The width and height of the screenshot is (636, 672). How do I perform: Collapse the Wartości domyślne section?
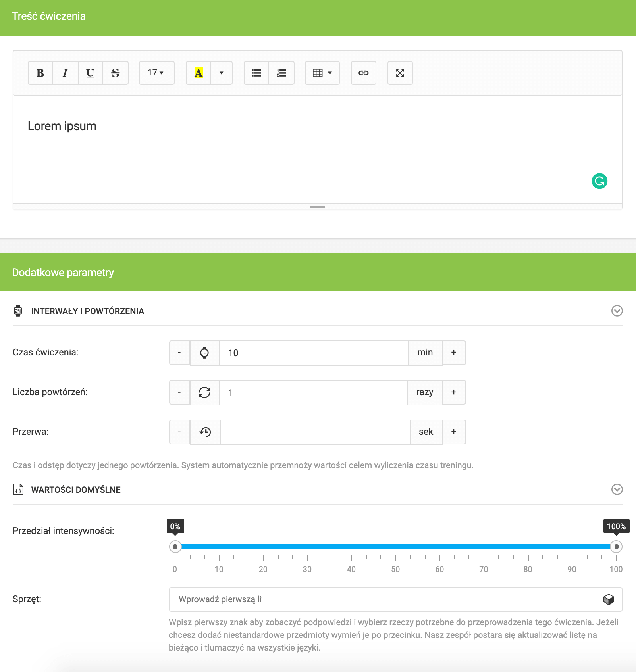tap(617, 490)
